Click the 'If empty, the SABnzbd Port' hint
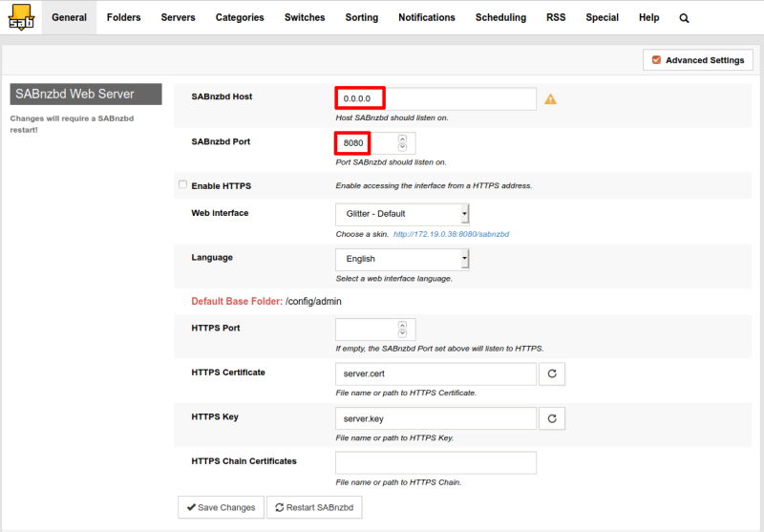Image resolution: width=764 pixels, height=532 pixels. tap(439, 349)
